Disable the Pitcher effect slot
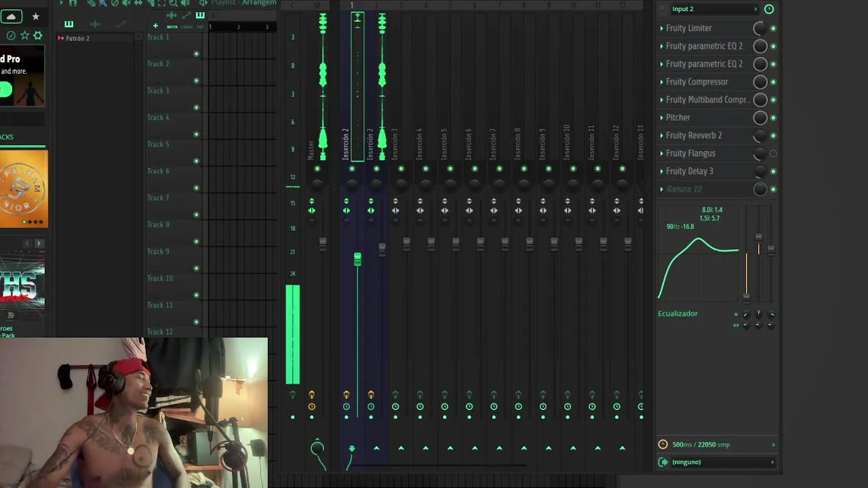Viewport: 868px width, 488px height. [x=773, y=117]
